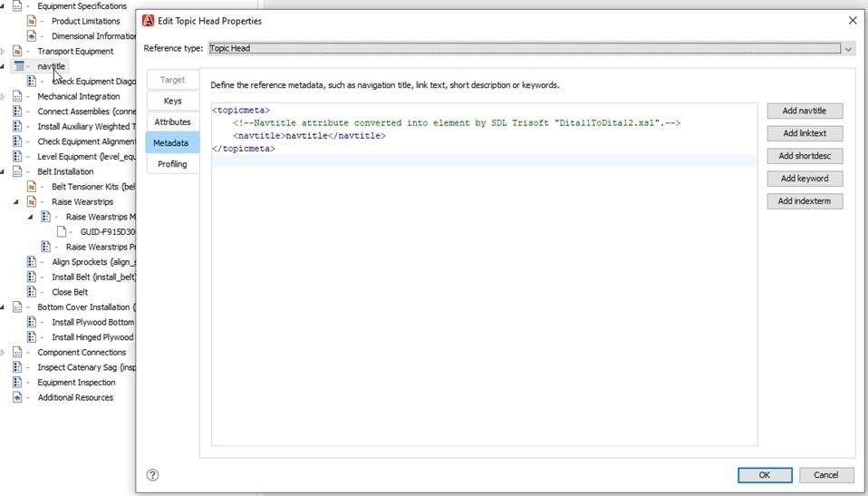The width and height of the screenshot is (868, 496).
Task: Click the Install Auxiliary Weighted task icon
Action: [x=17, y=126]
